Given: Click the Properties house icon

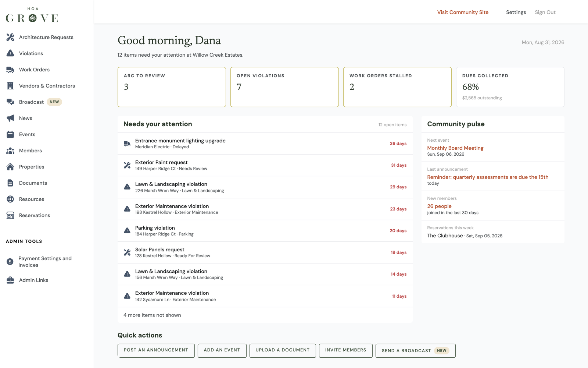Looking at the screenshot, I should click(x=10, y=167).
